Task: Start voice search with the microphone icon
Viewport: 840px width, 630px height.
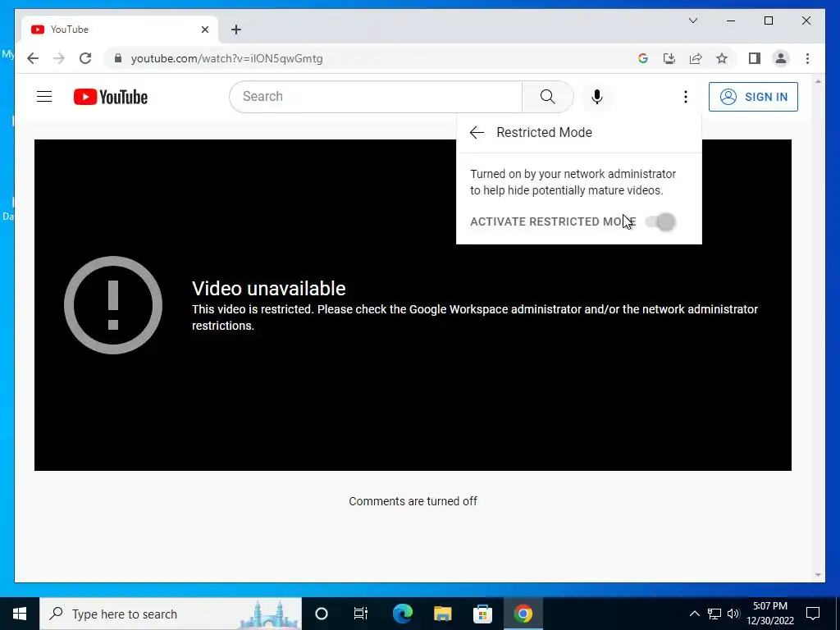Action: point(597,97)
